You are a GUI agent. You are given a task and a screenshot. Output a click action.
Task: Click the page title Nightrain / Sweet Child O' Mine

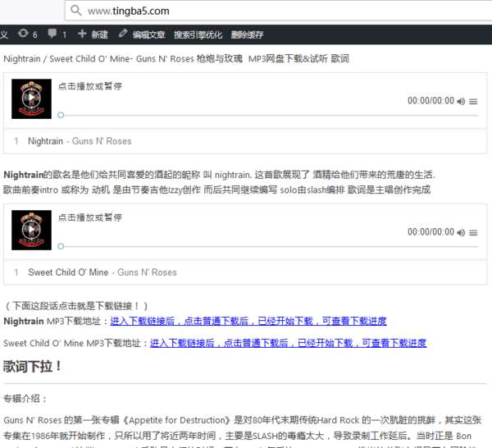176,59
